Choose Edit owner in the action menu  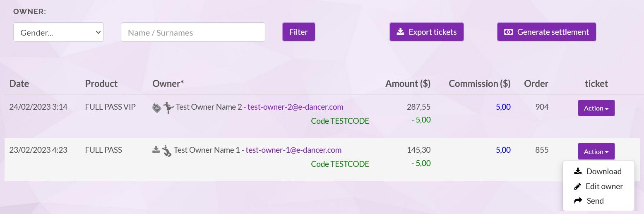pos(598,186)
